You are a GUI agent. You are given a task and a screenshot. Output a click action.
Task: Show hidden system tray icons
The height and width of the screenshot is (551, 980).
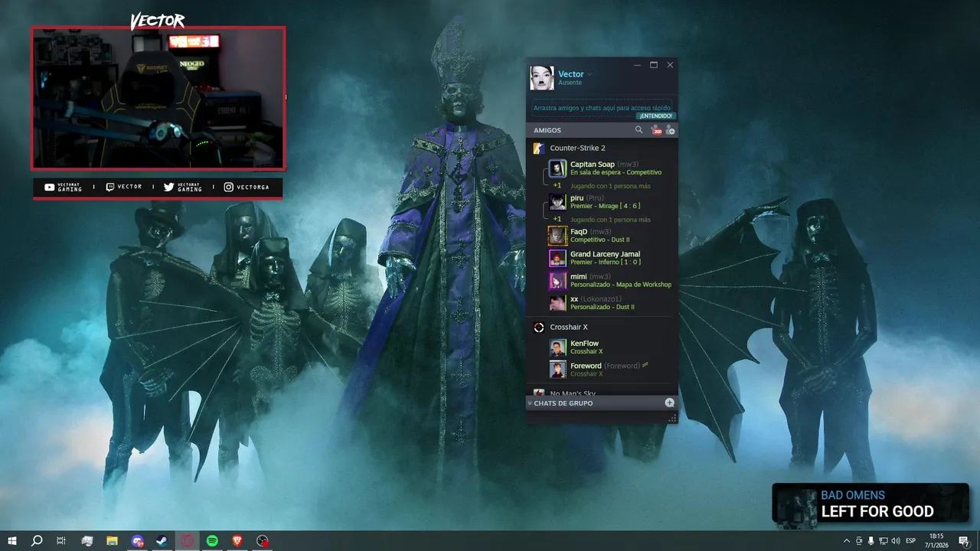pyautogui.click(x=847, y=541)
